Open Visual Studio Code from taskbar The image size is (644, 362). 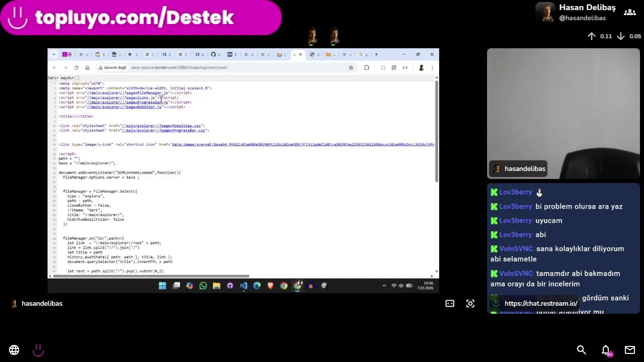click(x=244, y=286)
